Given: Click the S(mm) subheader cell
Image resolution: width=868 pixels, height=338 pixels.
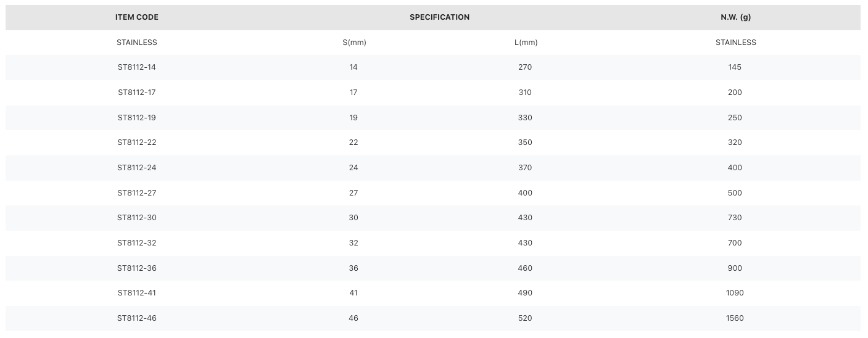Looking at the screenshot, I should [354, 43].
